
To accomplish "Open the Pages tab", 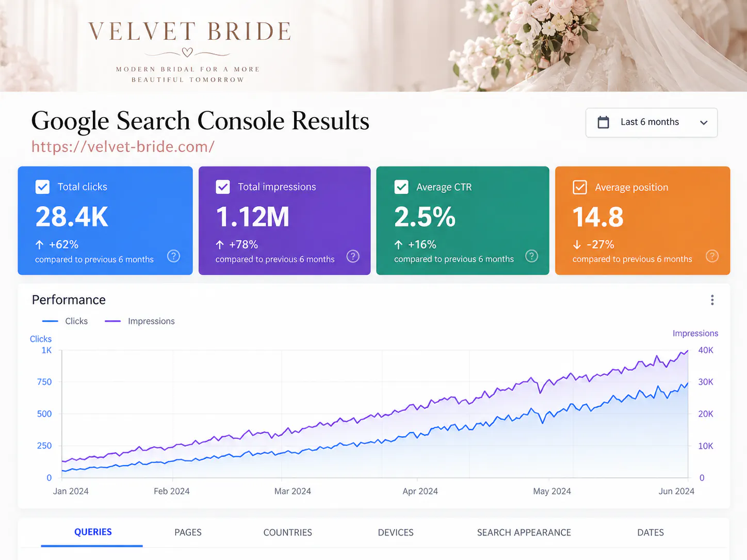I will 188,532.
